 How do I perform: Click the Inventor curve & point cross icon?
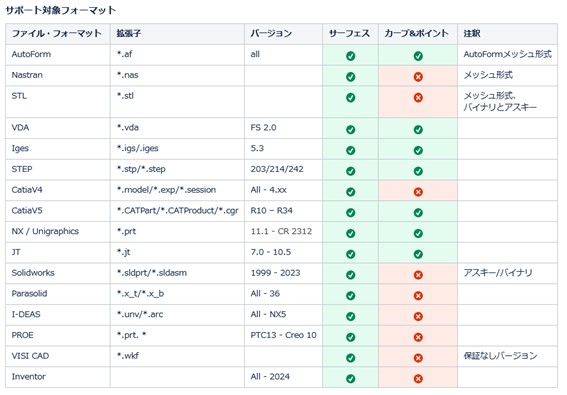[418, 379]
